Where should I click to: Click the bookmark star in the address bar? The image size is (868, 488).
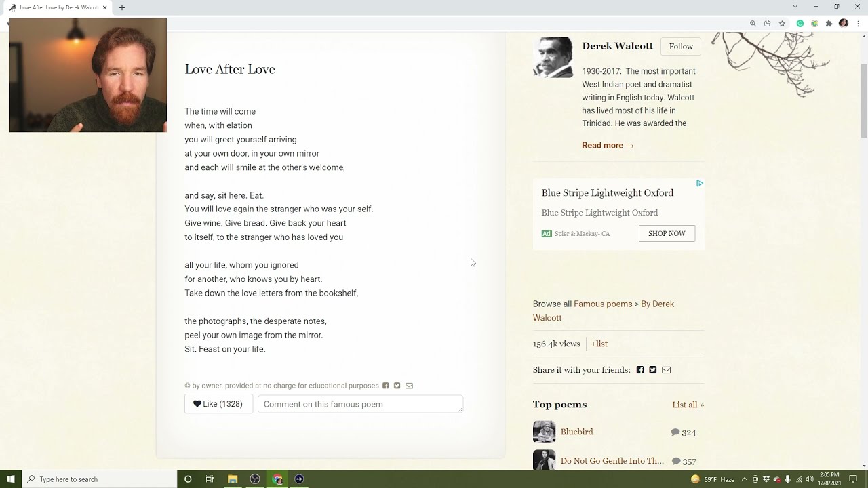(782, 23)
